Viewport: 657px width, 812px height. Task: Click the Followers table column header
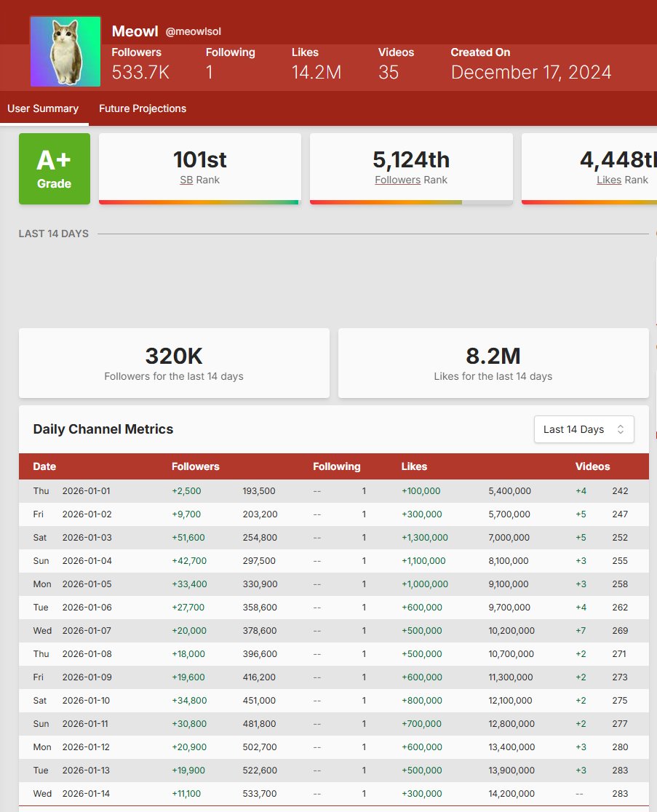click(x=195, y=466)
